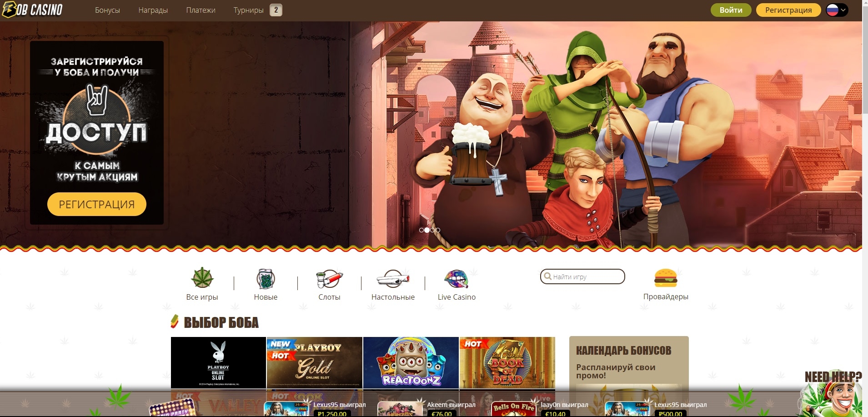Launch the Book of Dead game thumbnail
This screenshot has width=868, height=417.
point(507,362)
